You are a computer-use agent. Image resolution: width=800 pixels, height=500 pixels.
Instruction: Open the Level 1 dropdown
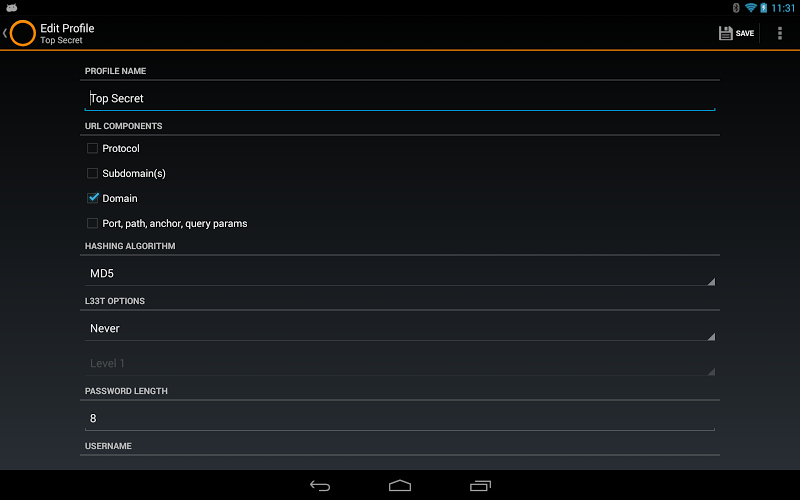[400, 363]
